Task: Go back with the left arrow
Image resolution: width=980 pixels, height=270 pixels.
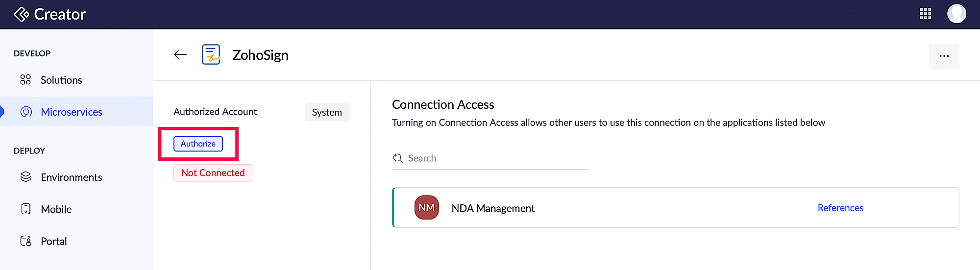Action: (x=180, y=55)
